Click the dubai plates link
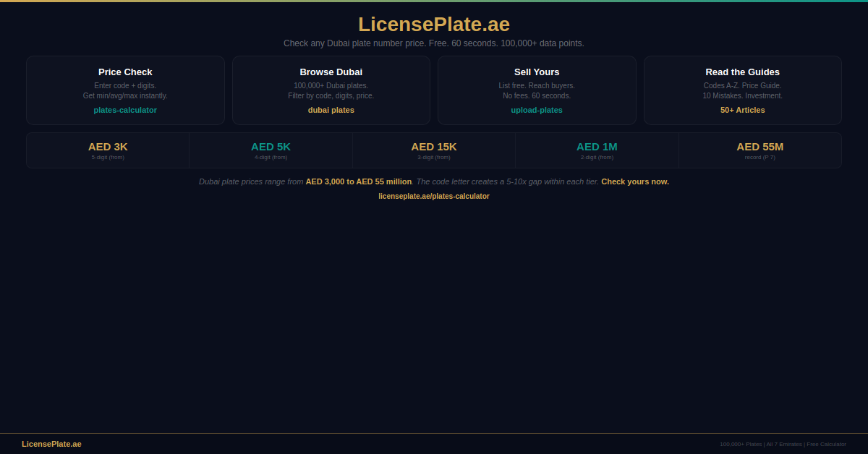The image size is (868, 454). pyautogui.click(x=331, y=110)
